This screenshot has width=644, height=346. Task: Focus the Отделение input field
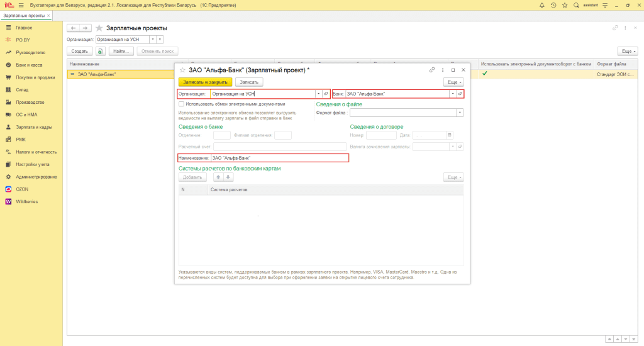click(x=222, y=135)
